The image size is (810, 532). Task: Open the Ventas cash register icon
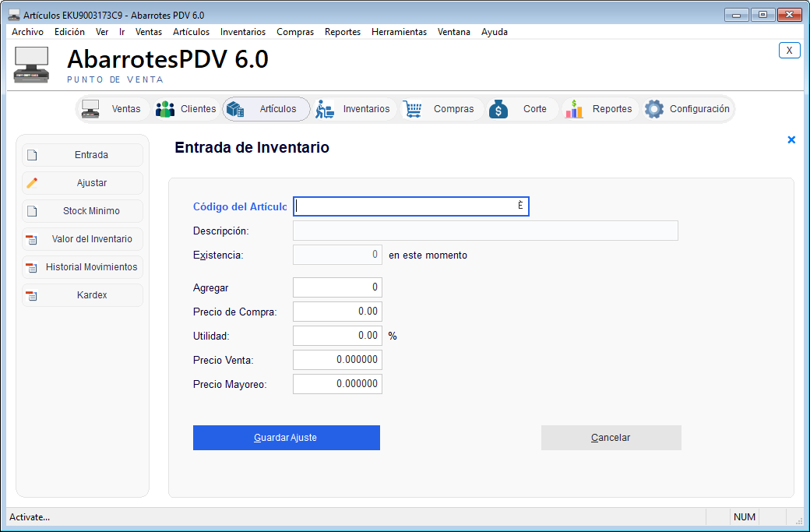coord(90,109)
